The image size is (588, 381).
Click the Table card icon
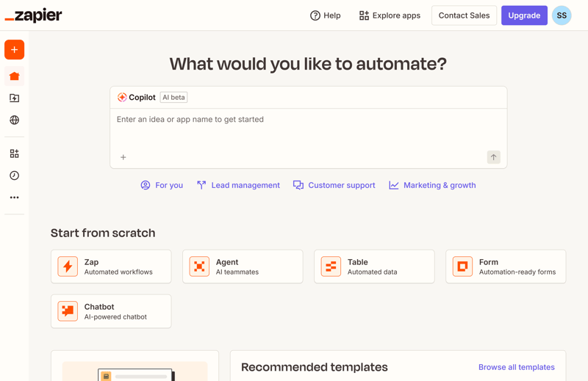point(331,266)
